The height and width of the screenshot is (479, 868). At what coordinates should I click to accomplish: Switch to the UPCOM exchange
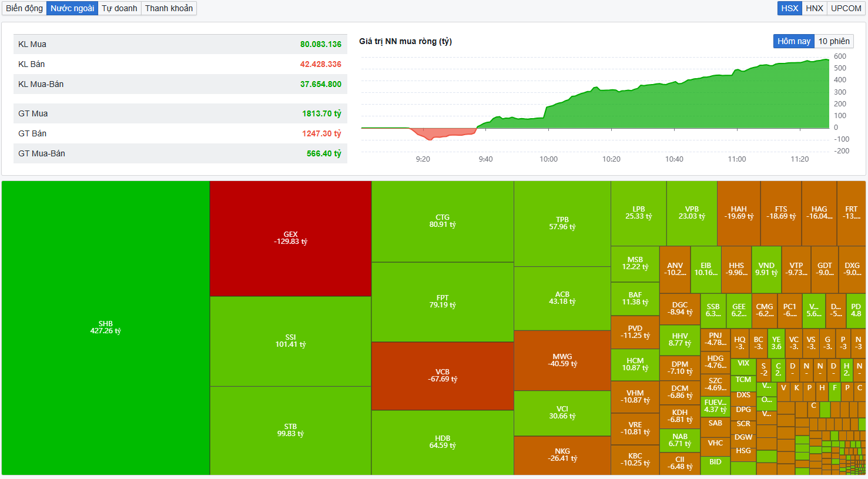(x=846, y=8)
